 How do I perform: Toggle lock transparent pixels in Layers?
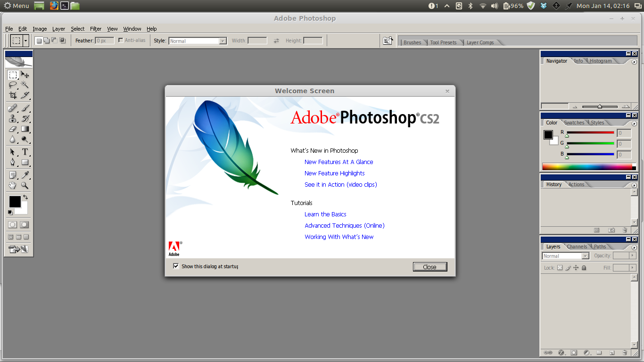click(x=560, y=268)
